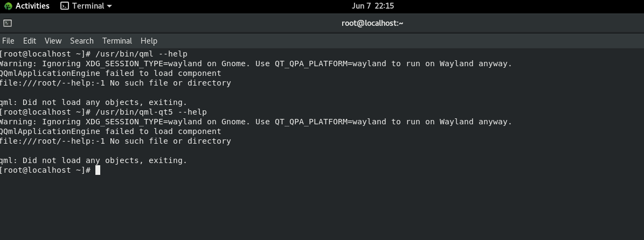The width and height of the screenshot is (644, 240).
Task: Click the second file:///root/--help error line
Action: click(x=115, y=141)
